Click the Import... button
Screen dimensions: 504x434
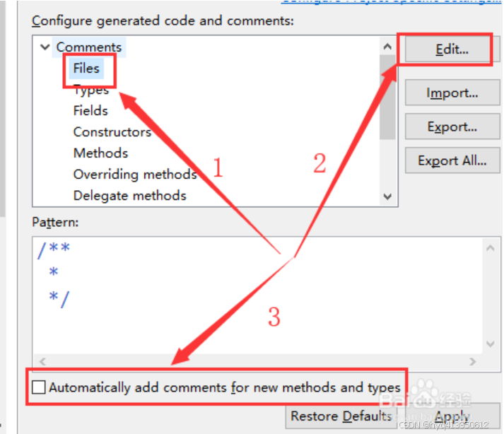[452, 93]
